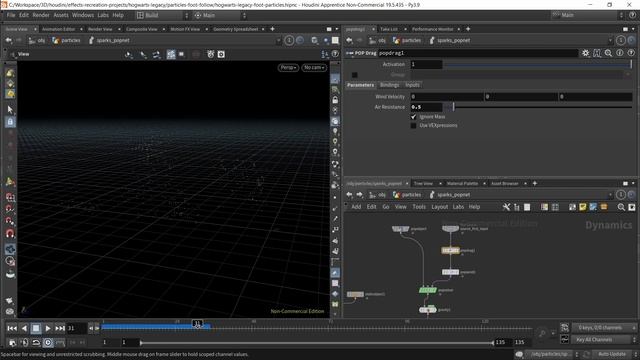Adjust the Air Resistance slider

(538, 107)
